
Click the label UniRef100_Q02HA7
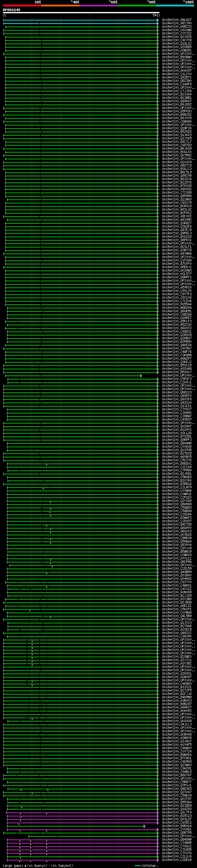[x=177, y=426]
